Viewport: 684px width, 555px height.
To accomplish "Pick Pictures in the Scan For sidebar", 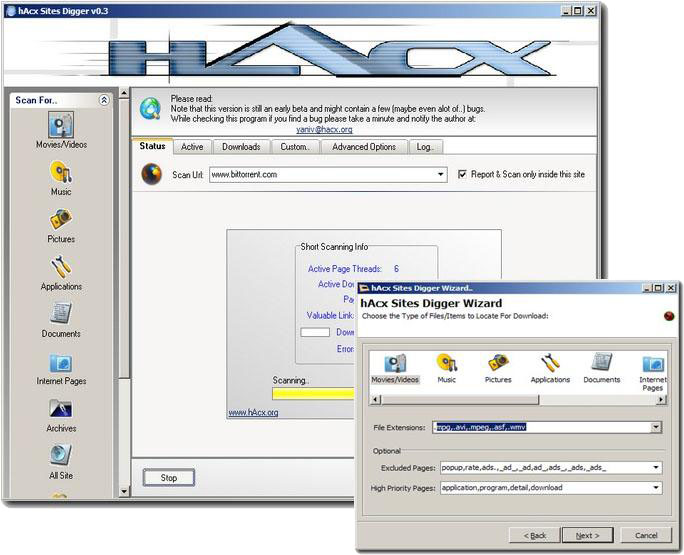I will 61,225.
